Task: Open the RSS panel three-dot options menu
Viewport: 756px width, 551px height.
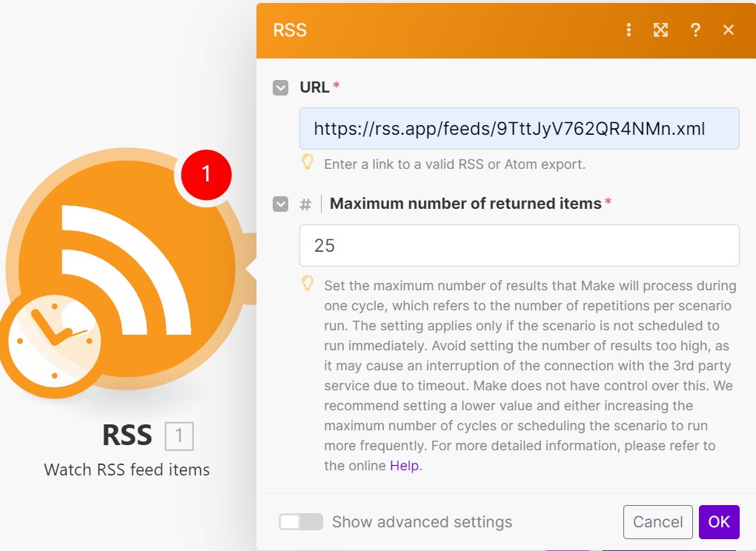Action: pyautogui.click(x=629, y=30)
